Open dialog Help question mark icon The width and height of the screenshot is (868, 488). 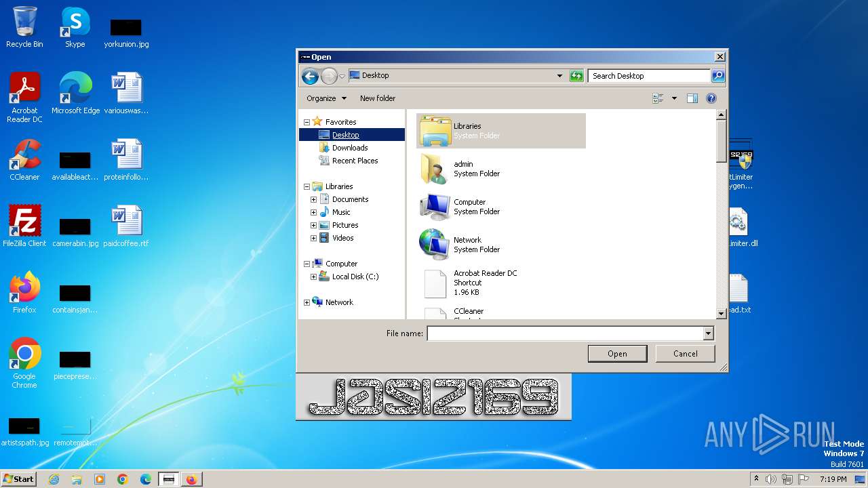pos(711,98)
